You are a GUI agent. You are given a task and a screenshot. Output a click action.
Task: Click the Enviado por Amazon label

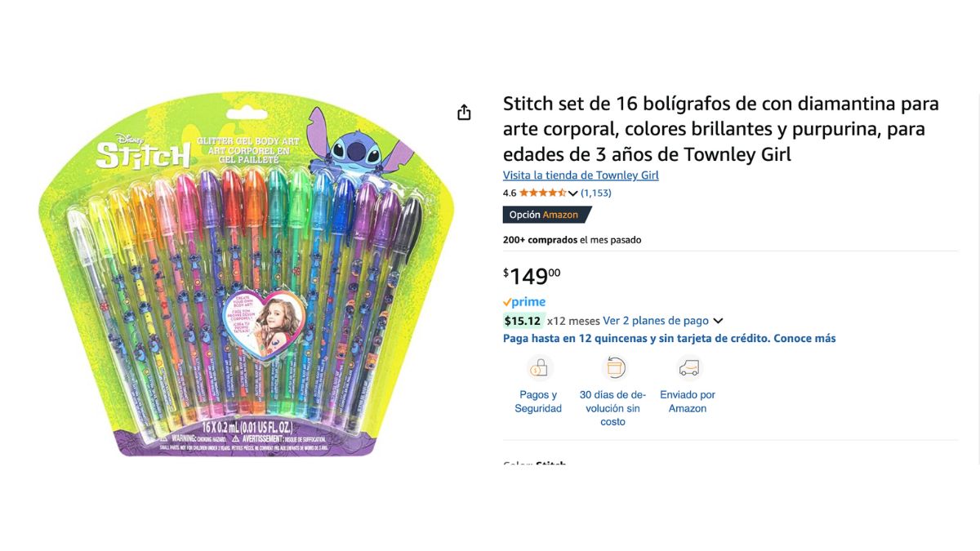(x=688, y=402)
